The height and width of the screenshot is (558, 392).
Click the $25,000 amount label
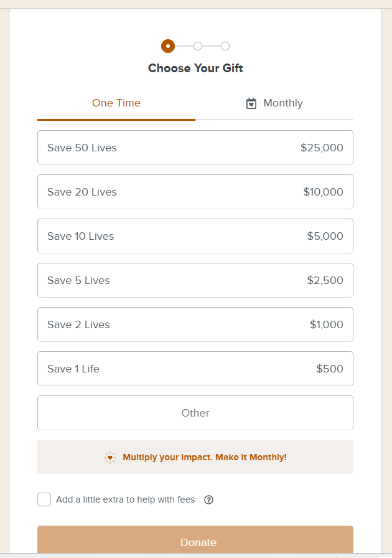click(322, 148)
